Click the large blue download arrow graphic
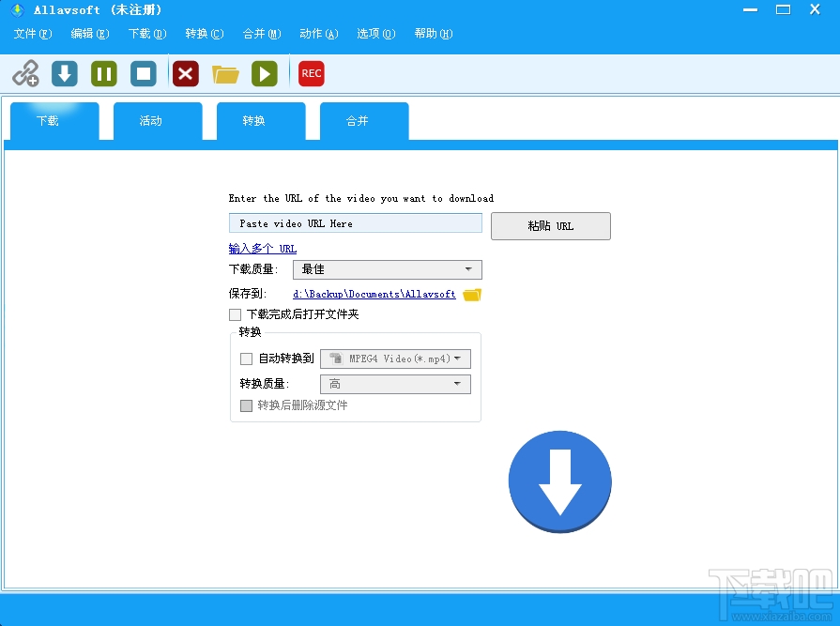 pyautogui.click(x=559, y=481)
